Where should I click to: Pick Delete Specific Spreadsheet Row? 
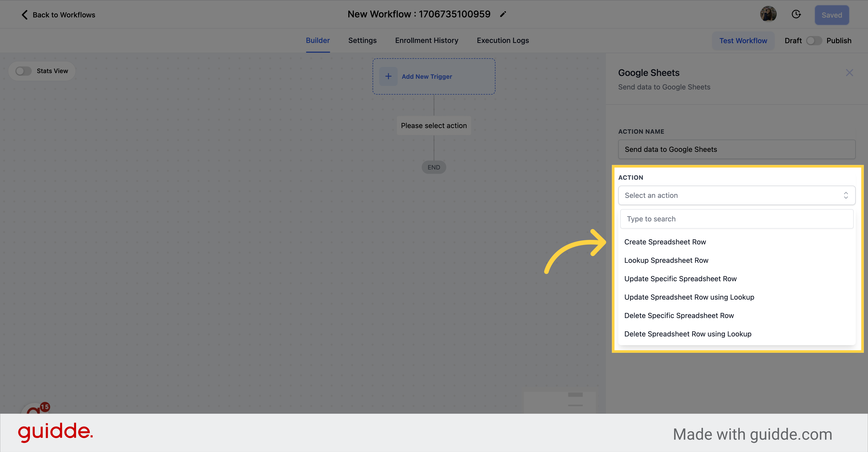point(736,315)
